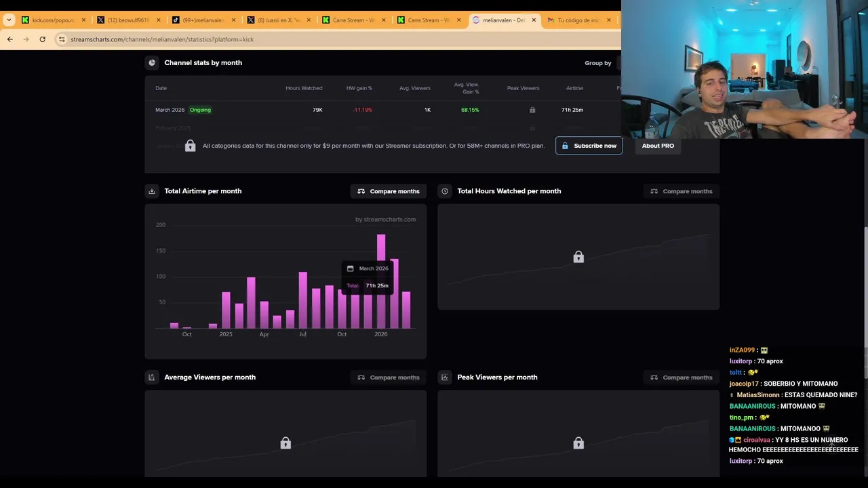This screenshot has height=488, width=868.
Task: Click the padlock icon beside All categories message
Action: pyautogui.click(x=190, y=146)
